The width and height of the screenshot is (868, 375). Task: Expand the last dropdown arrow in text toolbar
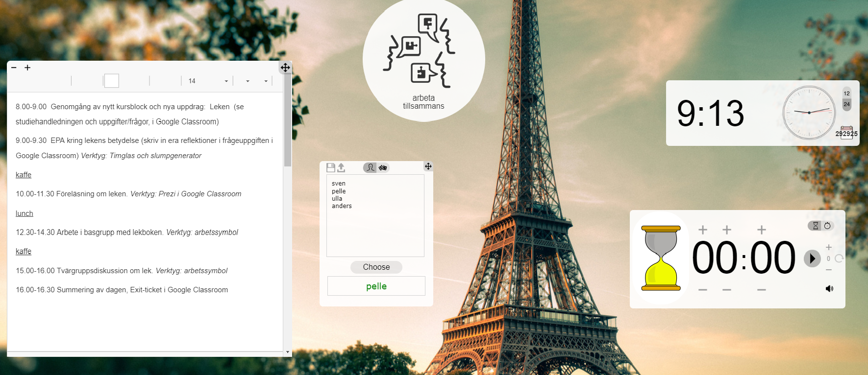pyautogui.click(x=266, y=81)
